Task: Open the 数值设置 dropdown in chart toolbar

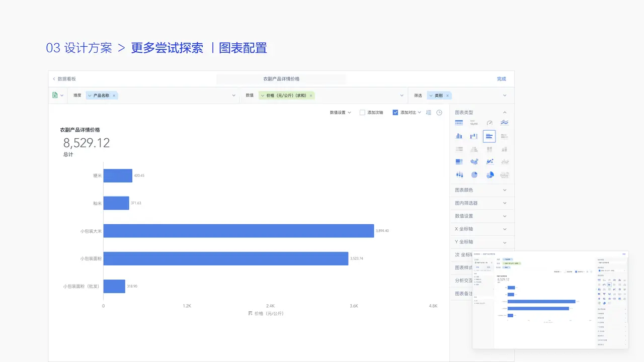Action: [x=340, y=113]
